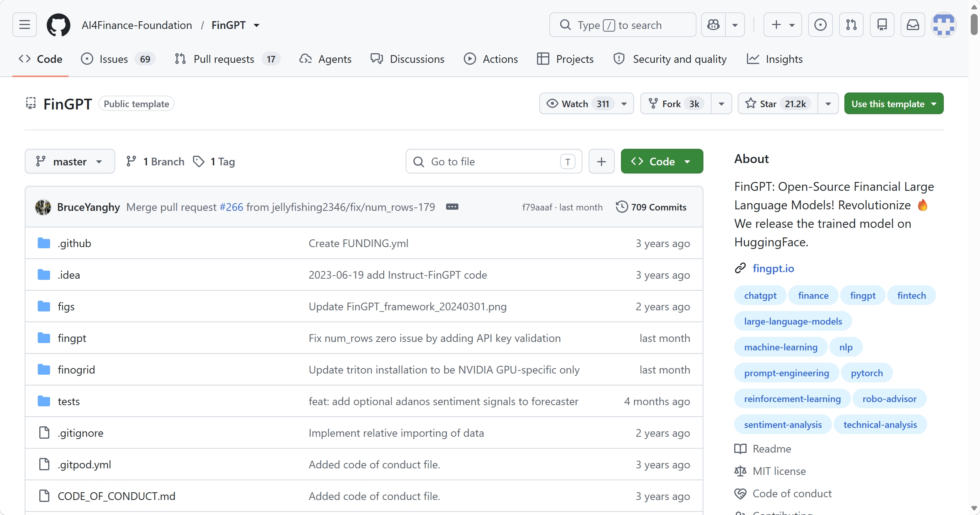Open the hamburger navigation menu

click(25, 25)
